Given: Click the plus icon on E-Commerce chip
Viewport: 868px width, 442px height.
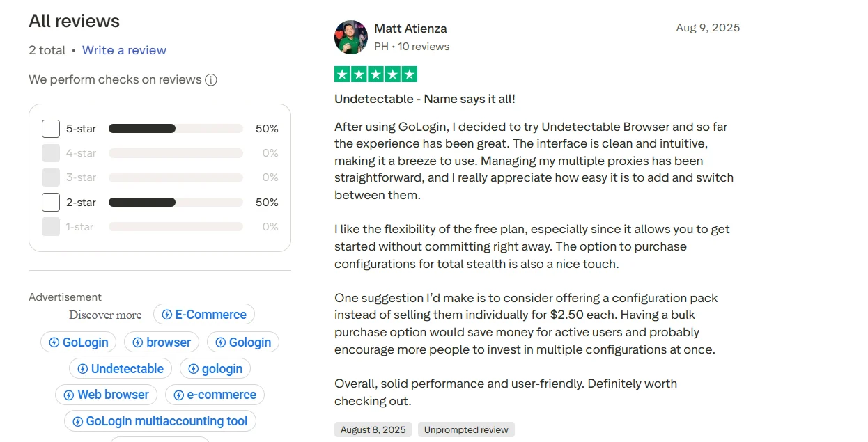Looking at the screenshot, I should click(x=166, y=315).
